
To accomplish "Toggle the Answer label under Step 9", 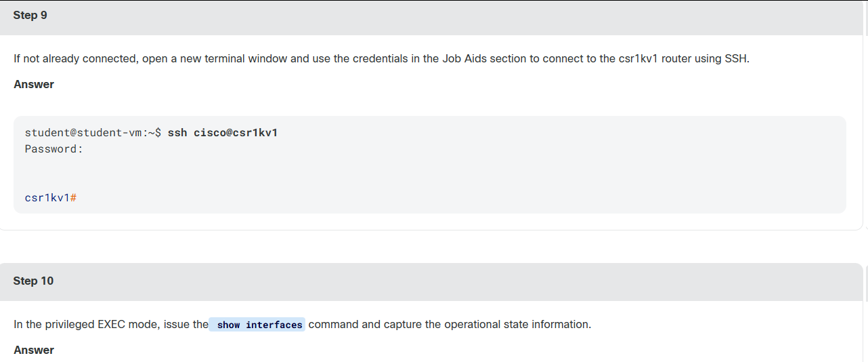I will click(34, 84).
